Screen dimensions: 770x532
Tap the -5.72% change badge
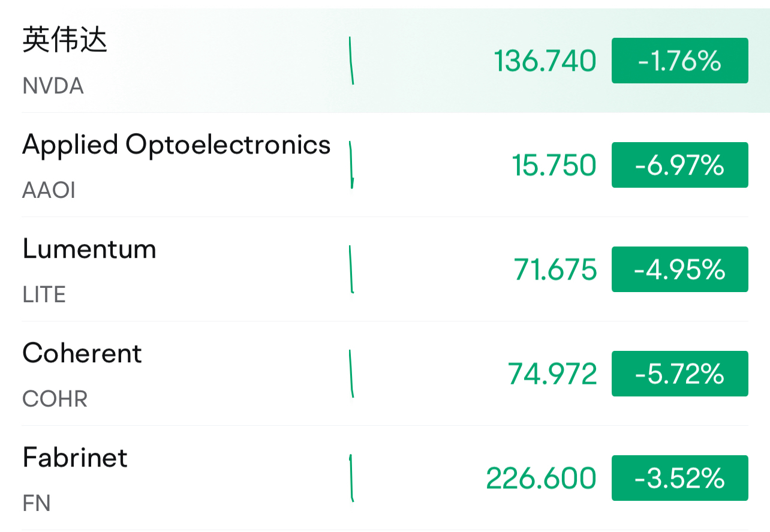pyautogui.click(x=680, y=374)
